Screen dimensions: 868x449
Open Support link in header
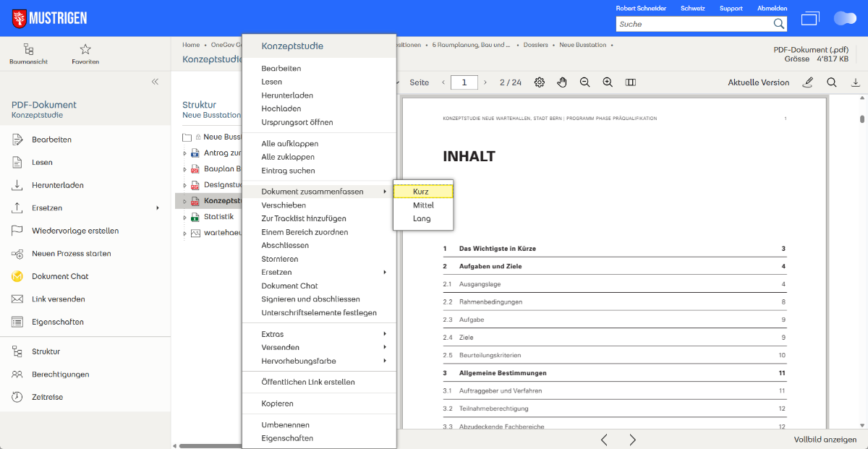point(731,8)
